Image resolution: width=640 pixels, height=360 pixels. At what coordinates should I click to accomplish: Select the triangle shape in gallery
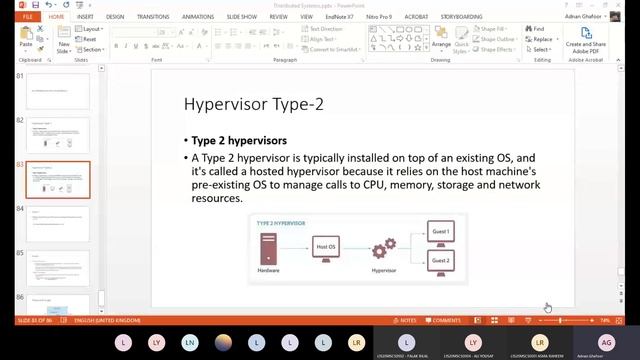coord(373,39)
